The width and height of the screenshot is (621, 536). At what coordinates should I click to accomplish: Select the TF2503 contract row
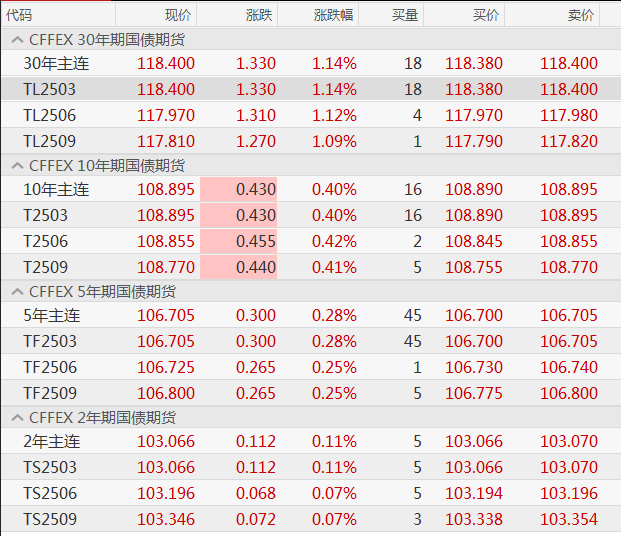click(311, 341)
